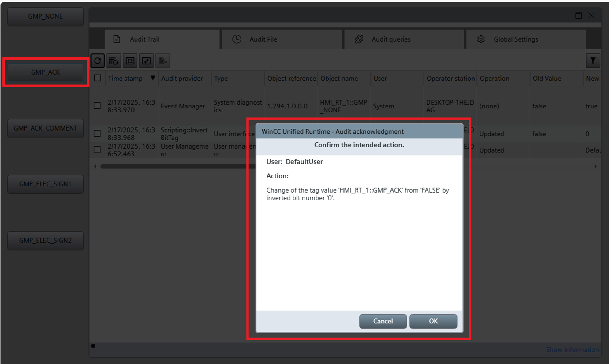Viewport: 609px width, 364px height.
Task: Confirm the action with OK
Action: click(433, 321)
